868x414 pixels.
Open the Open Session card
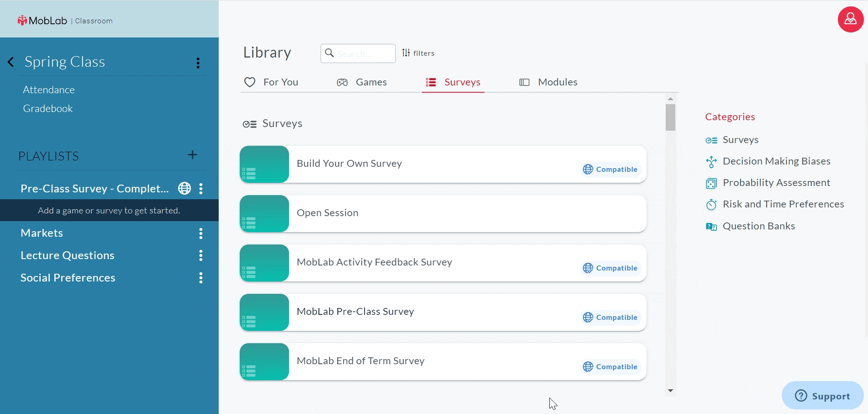pos(443,213)
